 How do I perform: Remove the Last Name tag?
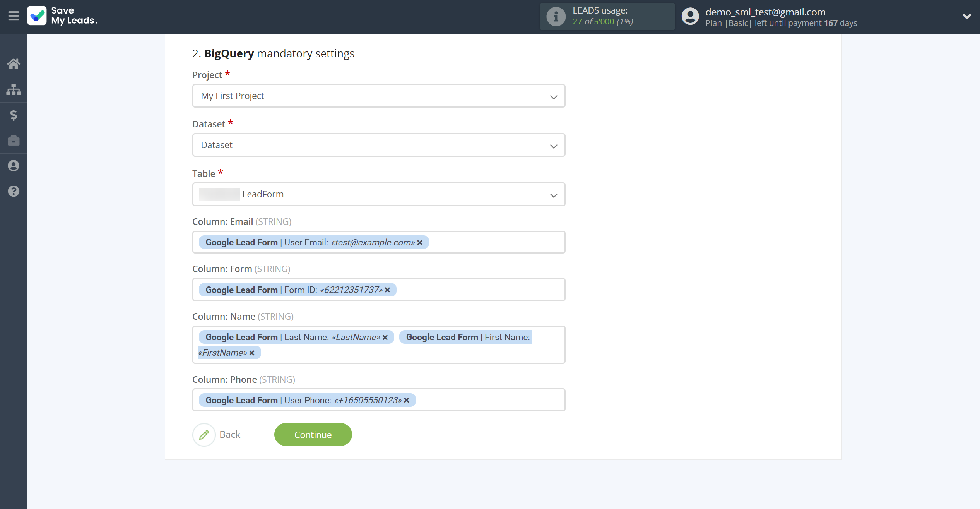point(385,338)
